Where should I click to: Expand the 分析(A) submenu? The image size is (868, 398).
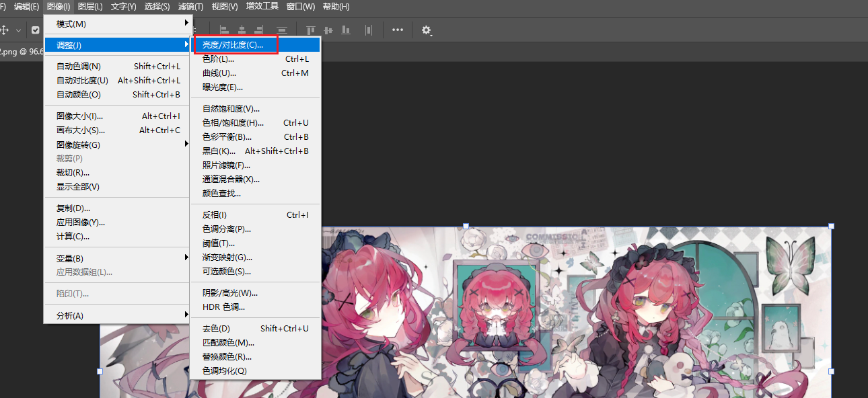117,315
